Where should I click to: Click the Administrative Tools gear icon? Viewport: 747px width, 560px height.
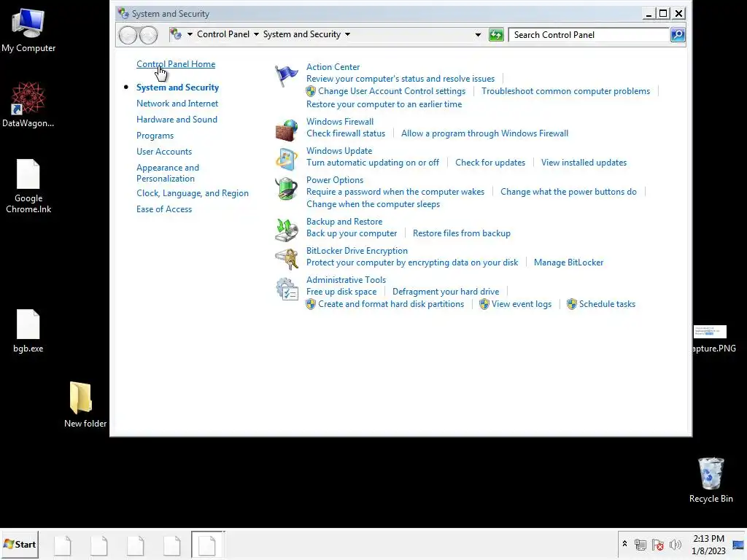coord(286,289)
